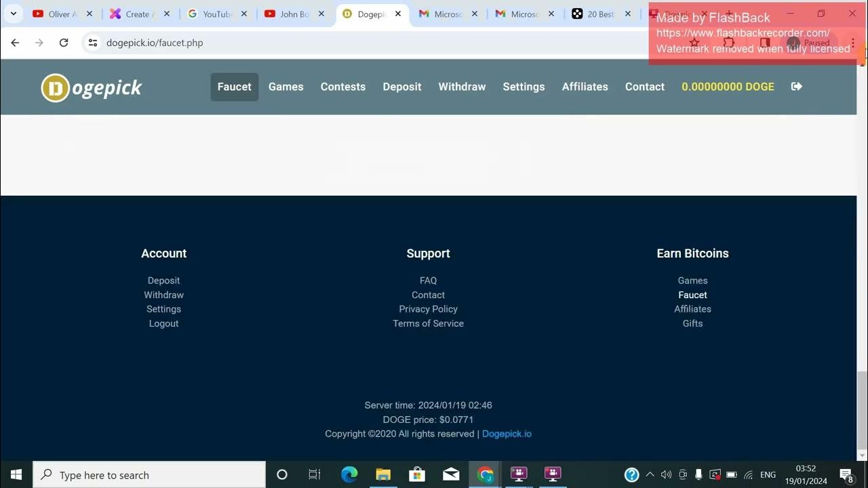
Task: Click the Dogepick.io copyright link
Action: 507,434
